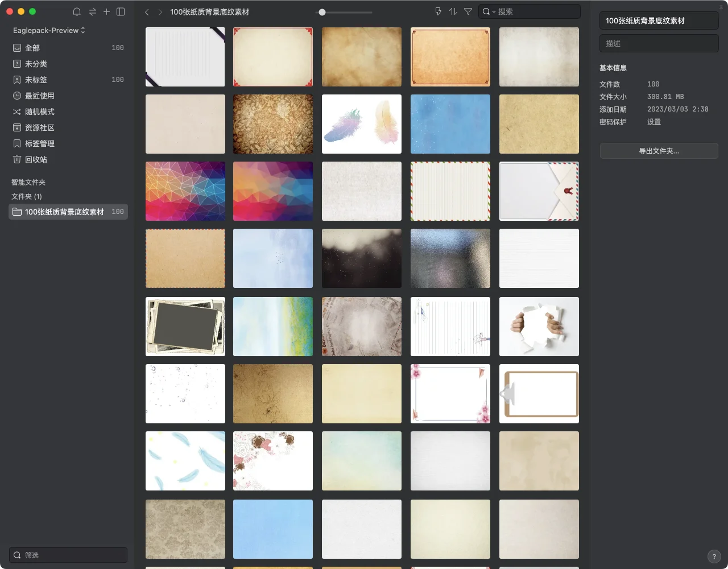Click the plus icon to add new
Screen dimensions: 728x569
(106, 12)
